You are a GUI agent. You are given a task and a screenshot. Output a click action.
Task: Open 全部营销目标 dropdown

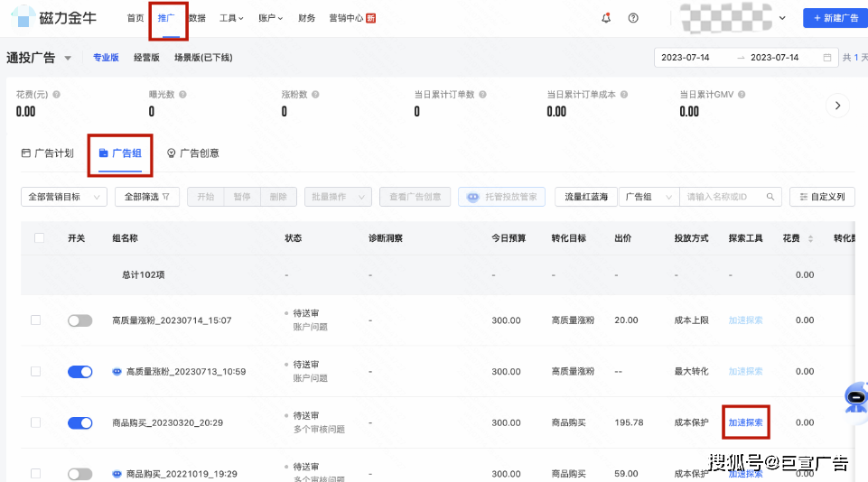tap(63, 197)
